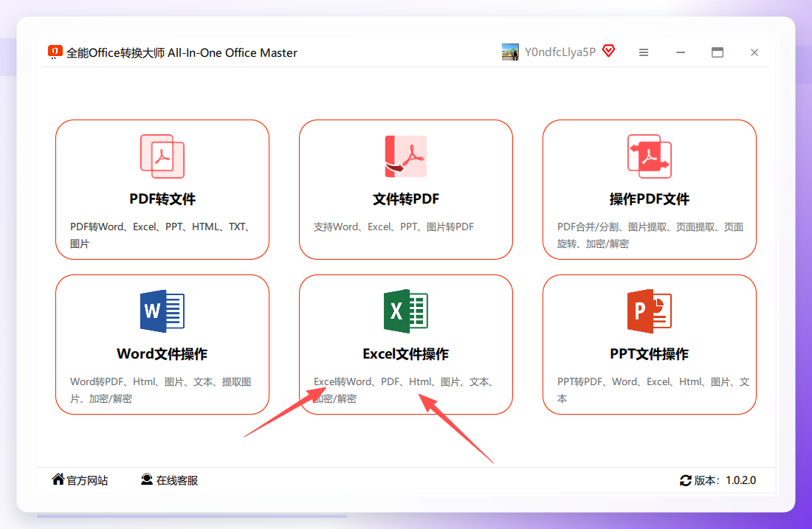This screenshot has height=529, width=812.
Task: Open the user avatar picture
Action: (x=510, y=52)
